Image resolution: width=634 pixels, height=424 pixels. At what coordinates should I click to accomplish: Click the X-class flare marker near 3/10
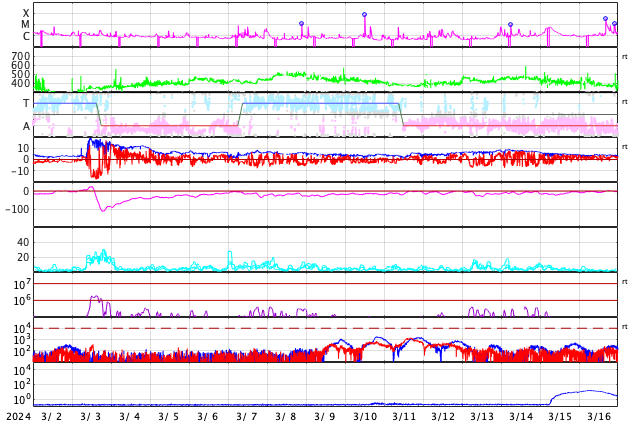[x=364, y=15]
